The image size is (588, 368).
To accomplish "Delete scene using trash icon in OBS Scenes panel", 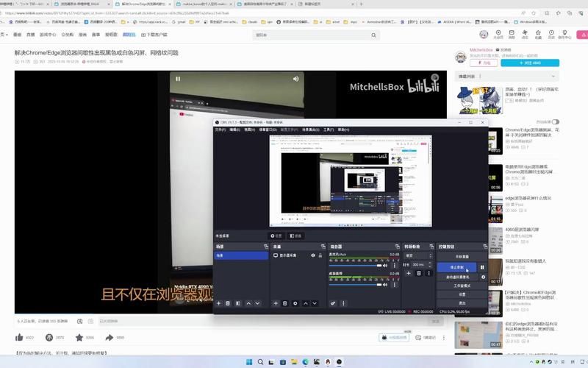I will coord(228,303).
